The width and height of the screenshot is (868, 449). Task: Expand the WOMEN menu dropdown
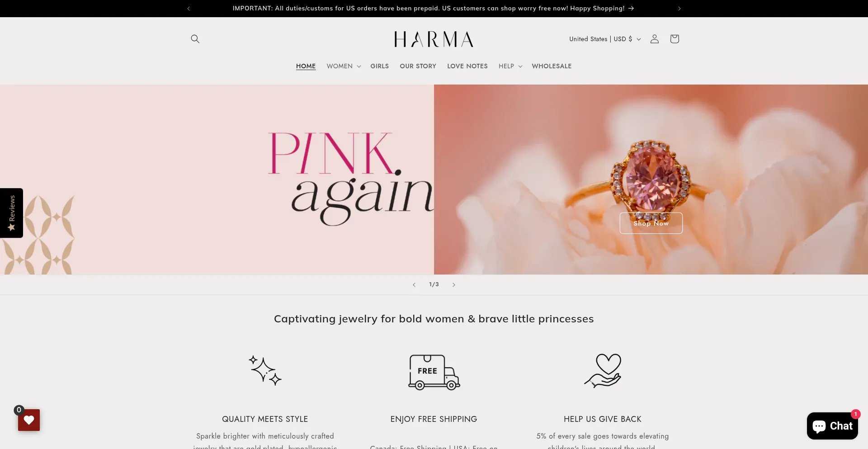coord(344,66)
